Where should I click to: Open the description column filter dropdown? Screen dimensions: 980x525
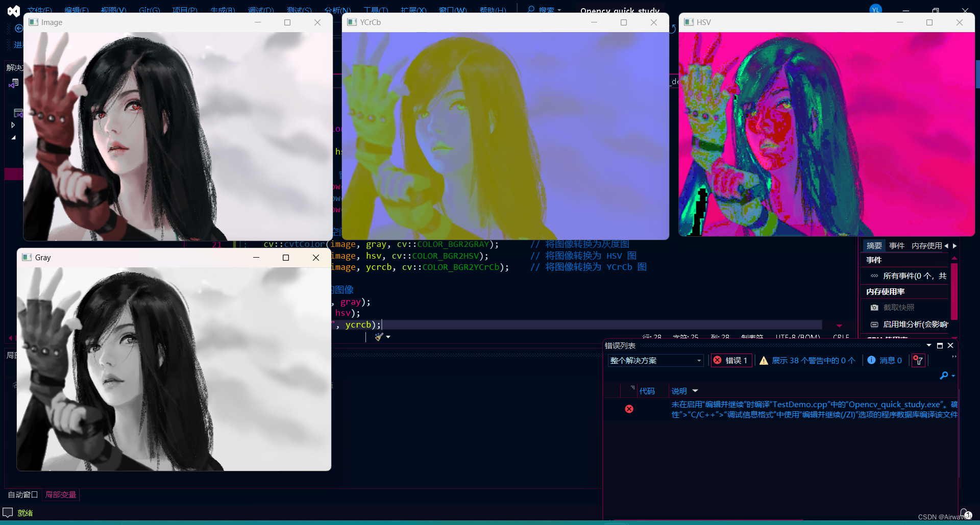tap(695, 391)
